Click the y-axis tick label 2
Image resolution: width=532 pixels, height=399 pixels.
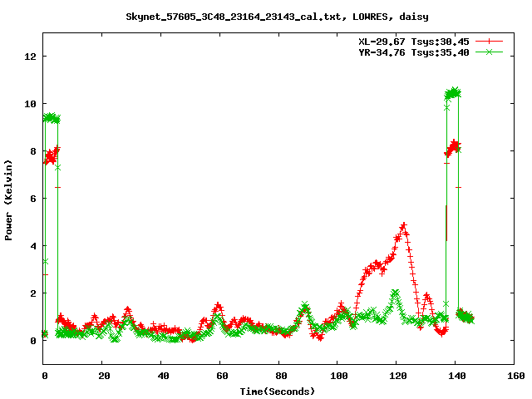tap(33, 293)
